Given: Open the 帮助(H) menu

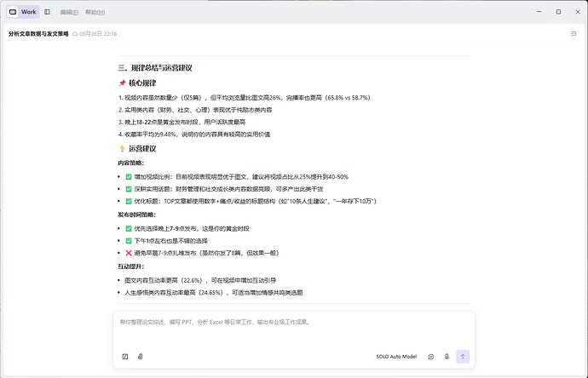Looking at the screenshot, I should pos(95,13).
